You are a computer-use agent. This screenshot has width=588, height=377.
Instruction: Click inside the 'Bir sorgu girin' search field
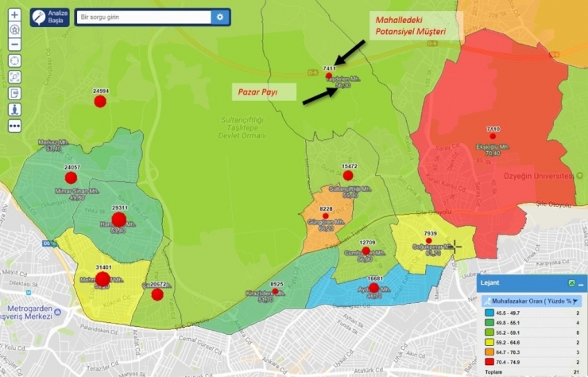pyautogui.click(x=143, y=17)
